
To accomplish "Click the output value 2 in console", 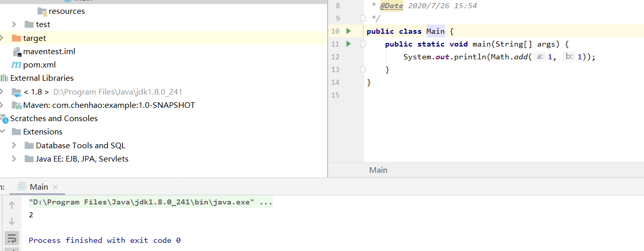I will (31, 215).
